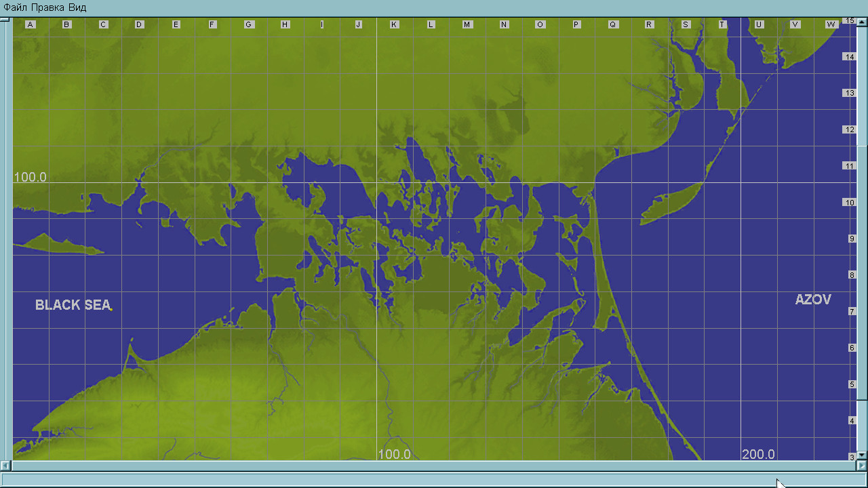The image size is (868, 488).
Task: Click the horizontal scrollbar left arrow
Action: [5, 466]
